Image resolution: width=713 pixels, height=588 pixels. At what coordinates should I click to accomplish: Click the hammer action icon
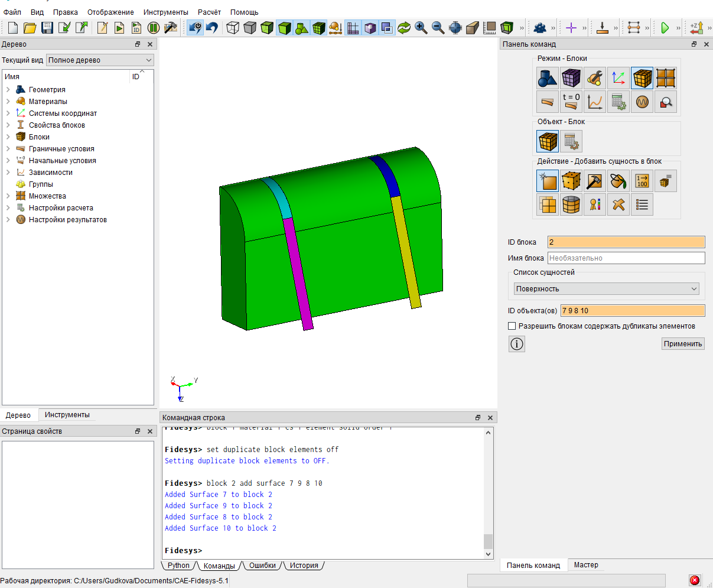pos(595,181)
